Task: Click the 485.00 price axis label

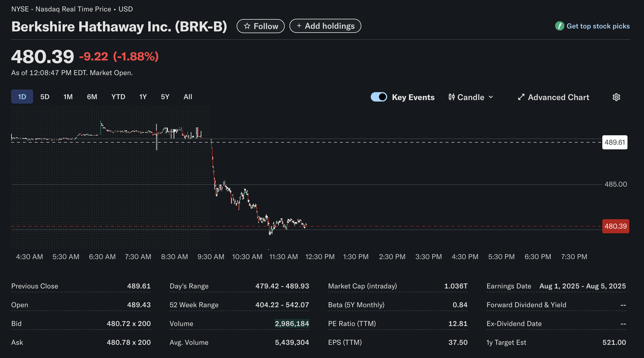Action: point(616,184)
